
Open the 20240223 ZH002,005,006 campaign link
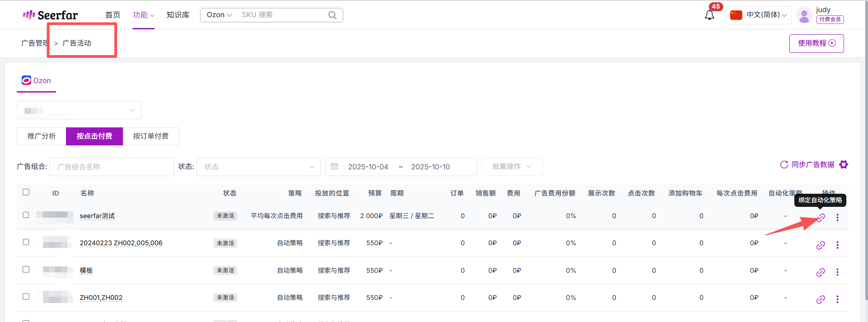coord(121,243)
